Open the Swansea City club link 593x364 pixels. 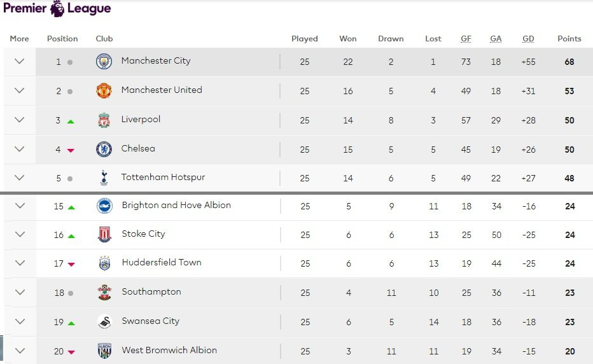click(151, 321)
